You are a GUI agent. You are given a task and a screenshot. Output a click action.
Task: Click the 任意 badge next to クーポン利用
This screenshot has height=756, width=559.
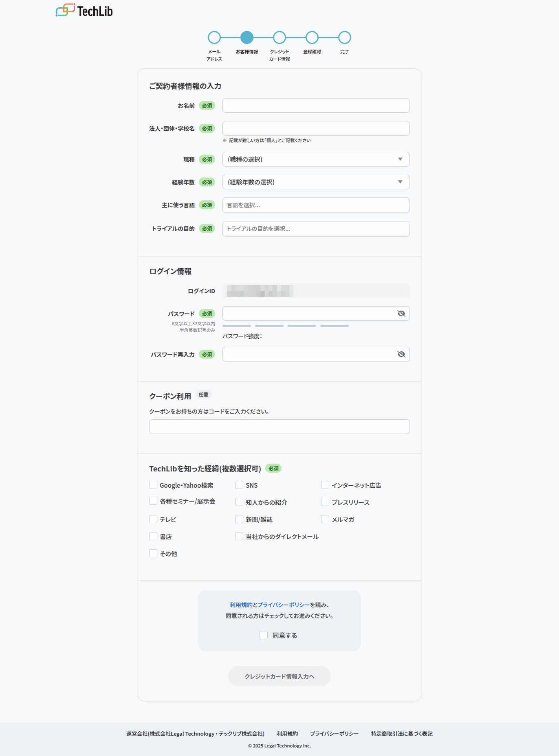click(203, 394)
